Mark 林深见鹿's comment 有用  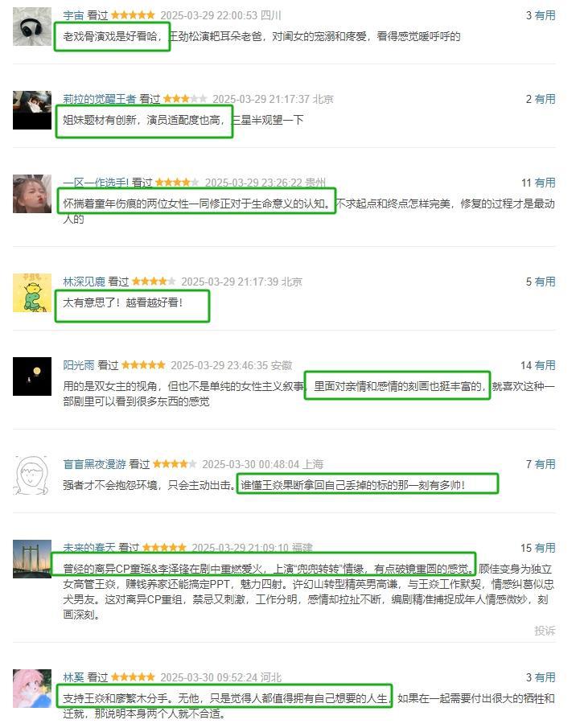pos(545,282)
